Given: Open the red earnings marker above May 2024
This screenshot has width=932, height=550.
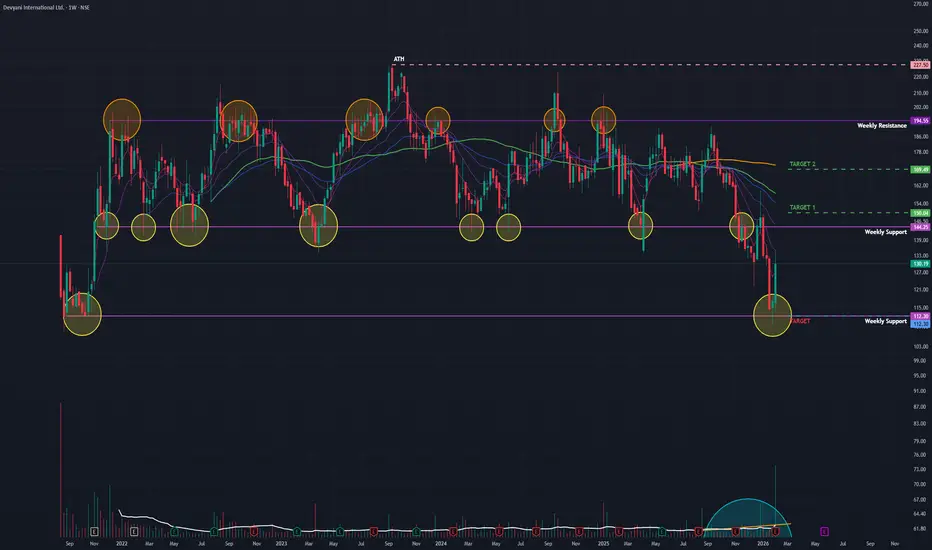Looking at the screenshot, I should tap(499, 531).
